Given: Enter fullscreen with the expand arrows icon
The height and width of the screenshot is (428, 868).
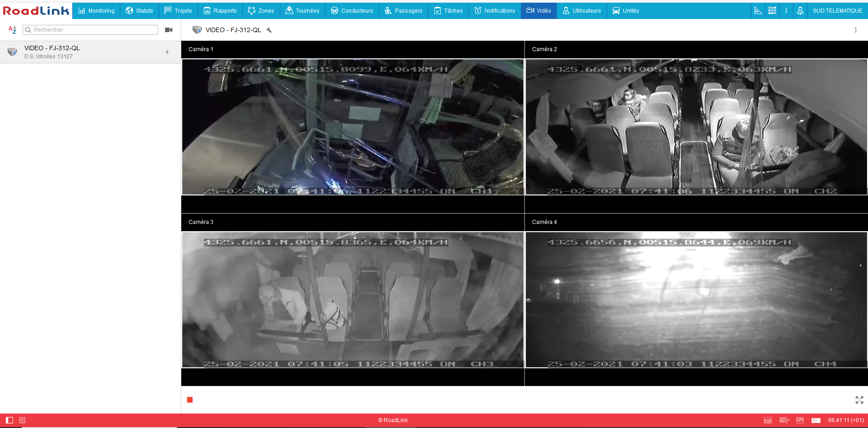Looking at the screenshot, I should 859,400.
